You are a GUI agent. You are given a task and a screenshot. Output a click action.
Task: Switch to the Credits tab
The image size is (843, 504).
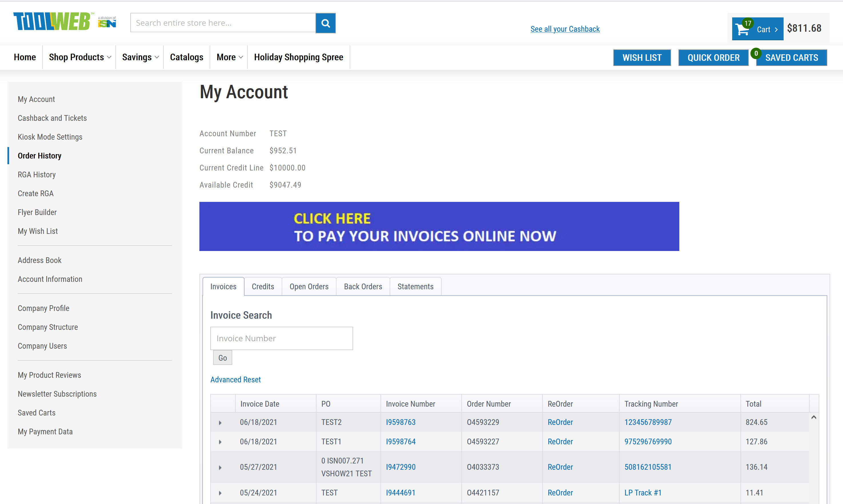(263, 287)
